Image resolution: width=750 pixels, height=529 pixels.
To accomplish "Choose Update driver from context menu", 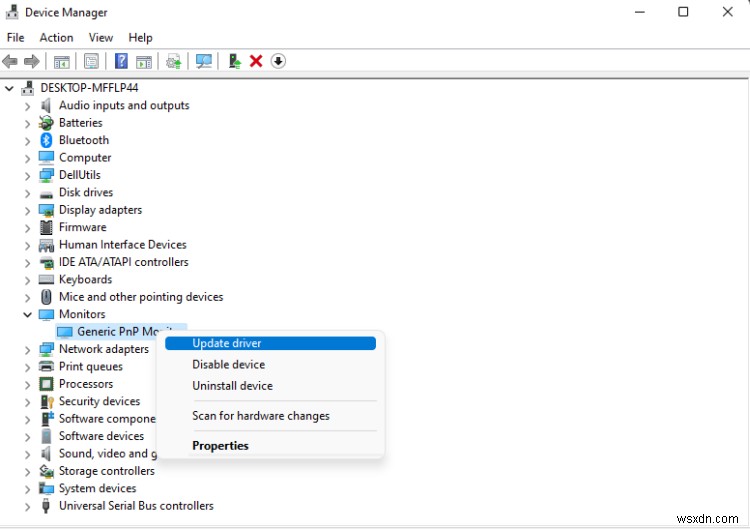I will pos(270,343).
